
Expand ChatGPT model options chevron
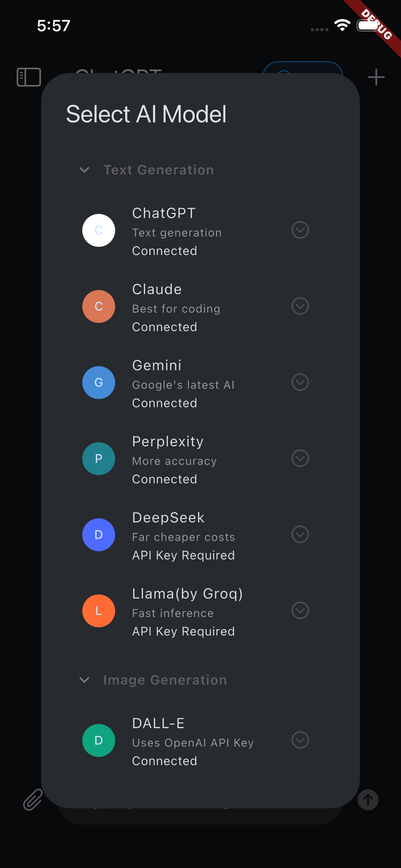pyautogui.click(x=300, y=230)
